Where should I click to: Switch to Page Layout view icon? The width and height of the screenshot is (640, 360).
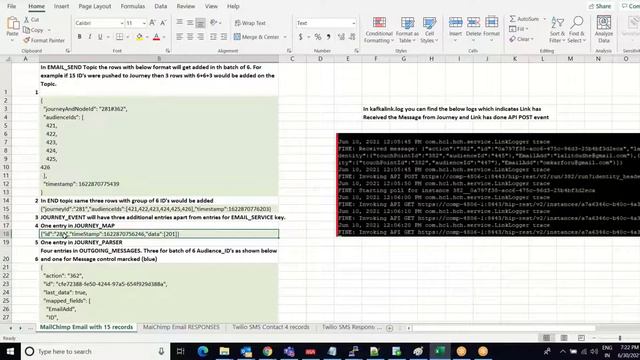[x=564, y=338]
